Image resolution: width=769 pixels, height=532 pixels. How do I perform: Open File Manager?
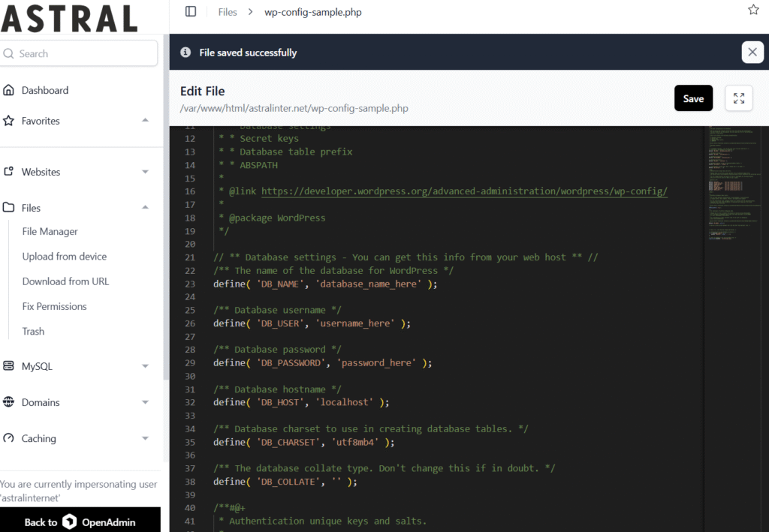[50, 231]
